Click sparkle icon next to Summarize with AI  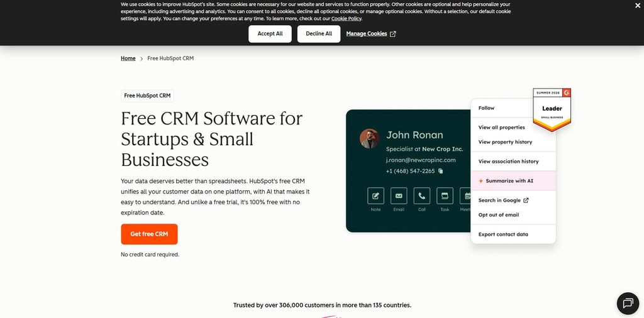click(481, 181)
